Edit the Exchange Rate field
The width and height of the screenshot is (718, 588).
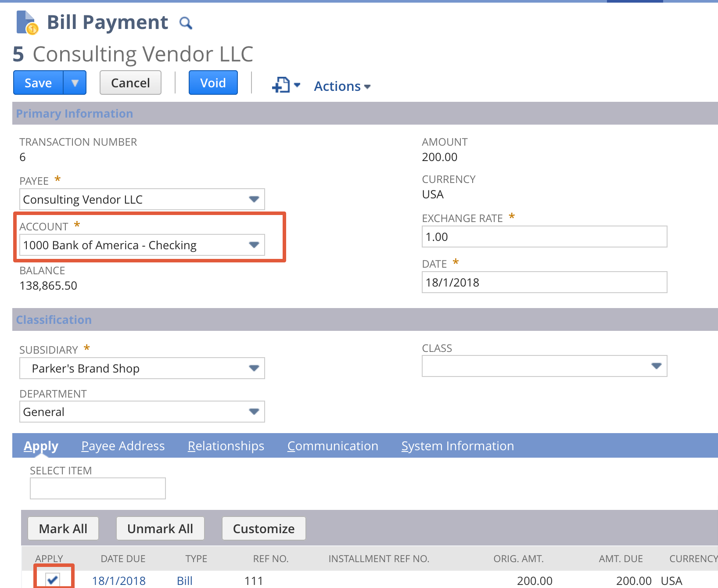coord(544,237)
